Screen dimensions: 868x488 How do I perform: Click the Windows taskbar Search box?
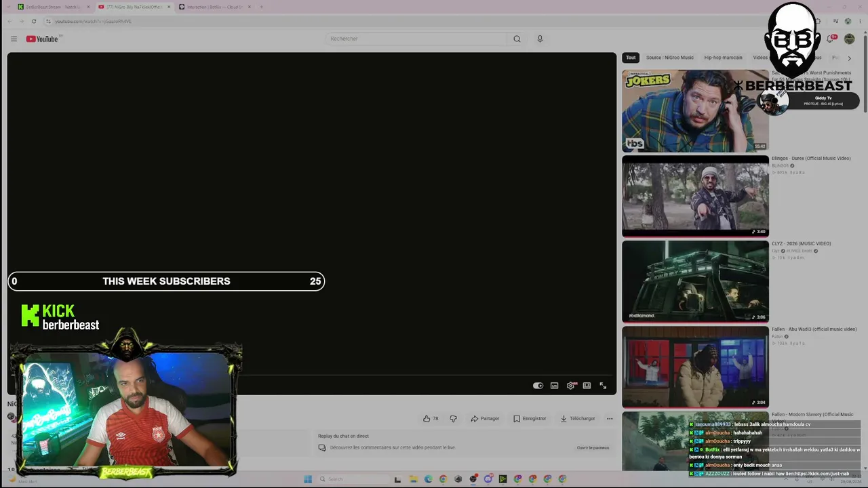pyautogui.click(x=353, y=479)
